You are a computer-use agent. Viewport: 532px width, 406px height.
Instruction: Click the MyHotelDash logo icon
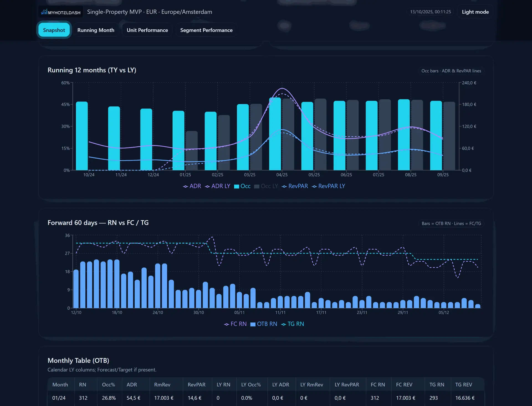coord(44,12)
